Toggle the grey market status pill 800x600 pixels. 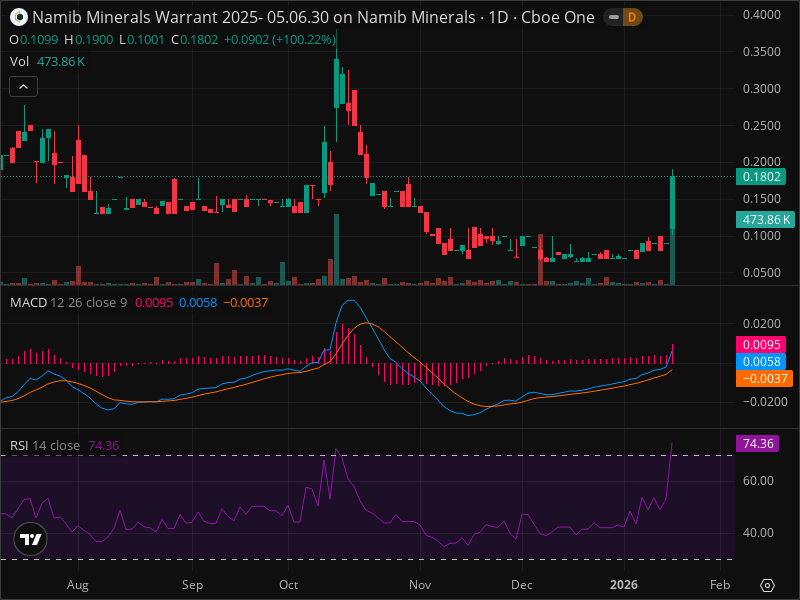[x=614, y=17]
